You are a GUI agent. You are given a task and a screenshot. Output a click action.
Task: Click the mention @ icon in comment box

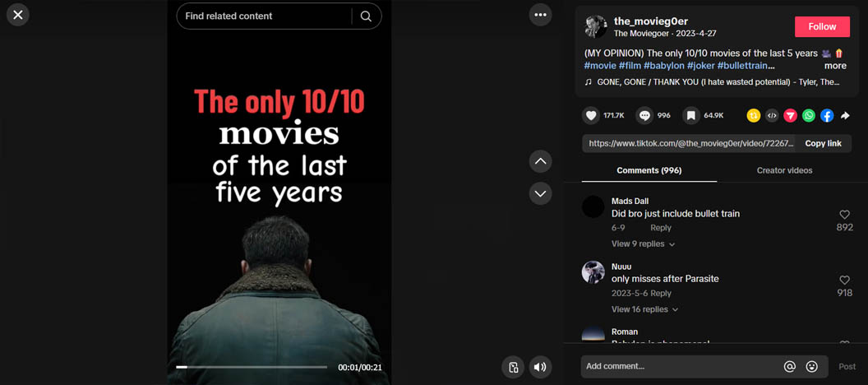click(x=789, y=366)
